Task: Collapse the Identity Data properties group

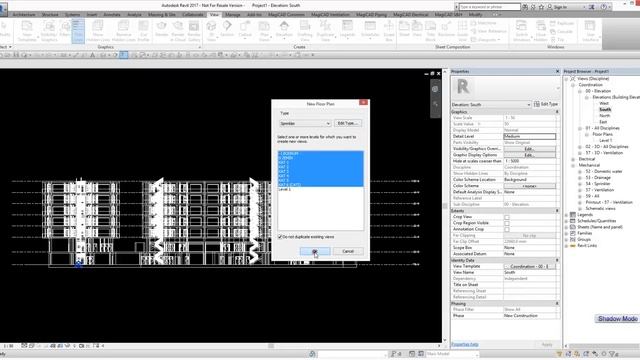Action: (x=557, y=260)
